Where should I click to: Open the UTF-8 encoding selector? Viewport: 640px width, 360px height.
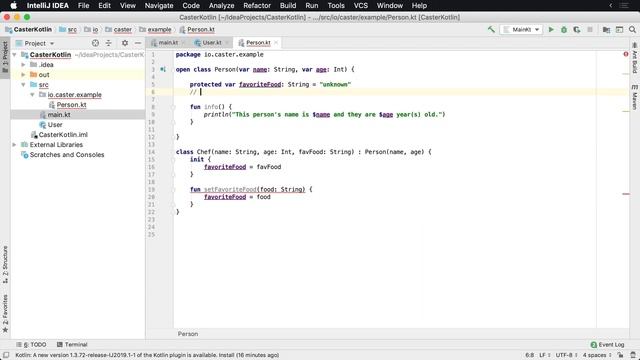coord(567,355)
